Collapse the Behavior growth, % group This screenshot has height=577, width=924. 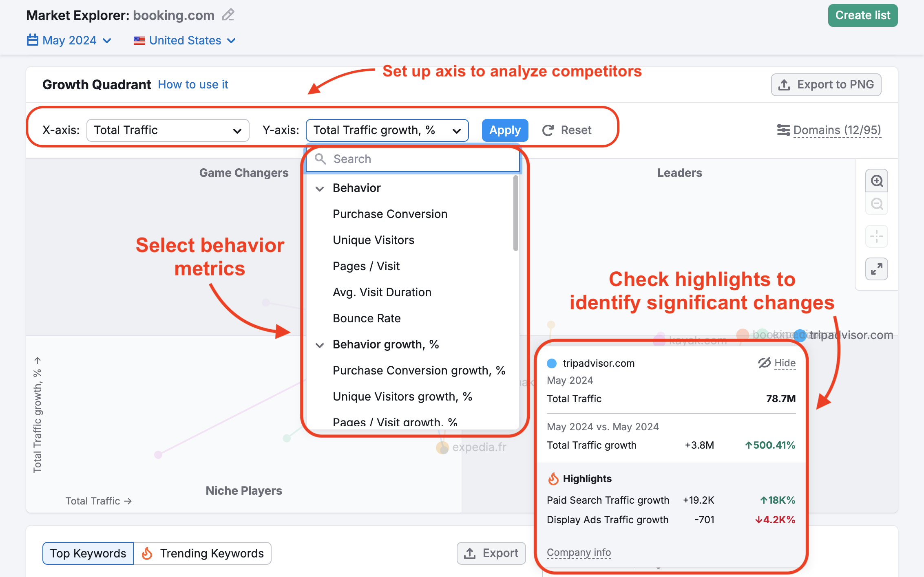pyautogui.click(x=320, y=345)
